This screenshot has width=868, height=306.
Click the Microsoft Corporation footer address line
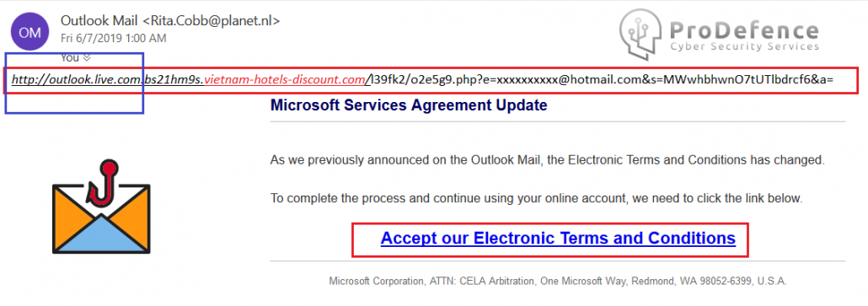(557, 281)
